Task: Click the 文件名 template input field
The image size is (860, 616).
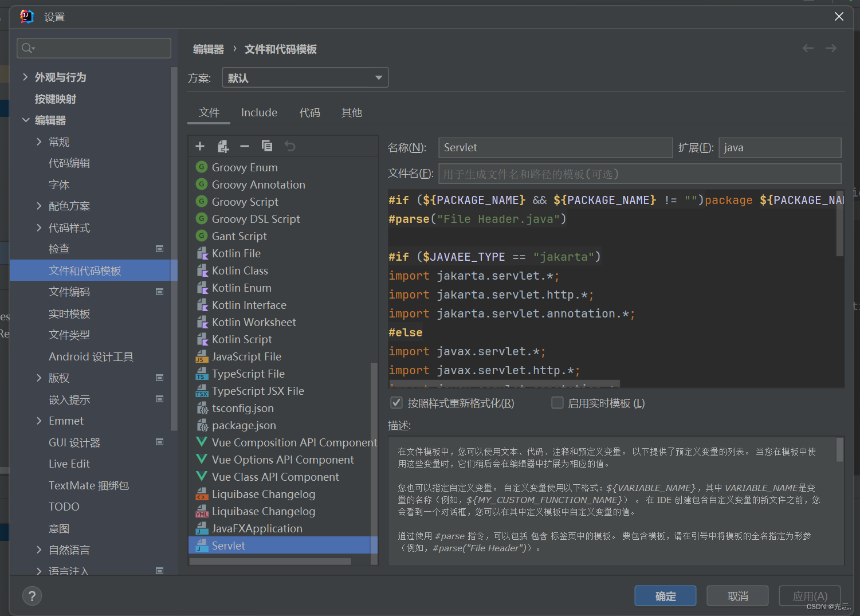Action: tap(639, 174)
